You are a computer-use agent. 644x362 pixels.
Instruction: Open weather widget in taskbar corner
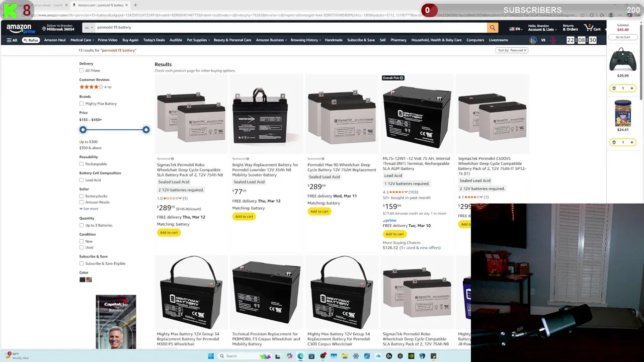click(16, 356)
